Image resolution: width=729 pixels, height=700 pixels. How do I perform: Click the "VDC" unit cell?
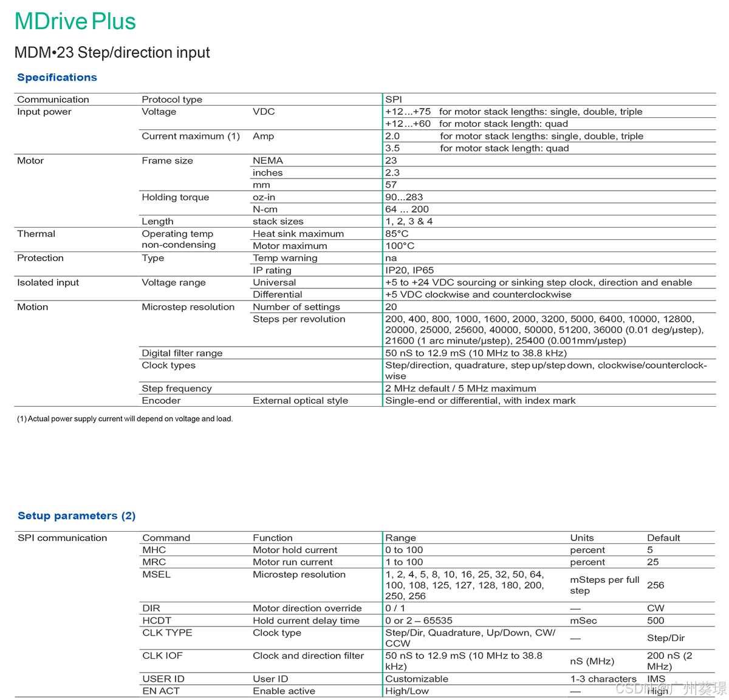[264, 112]
